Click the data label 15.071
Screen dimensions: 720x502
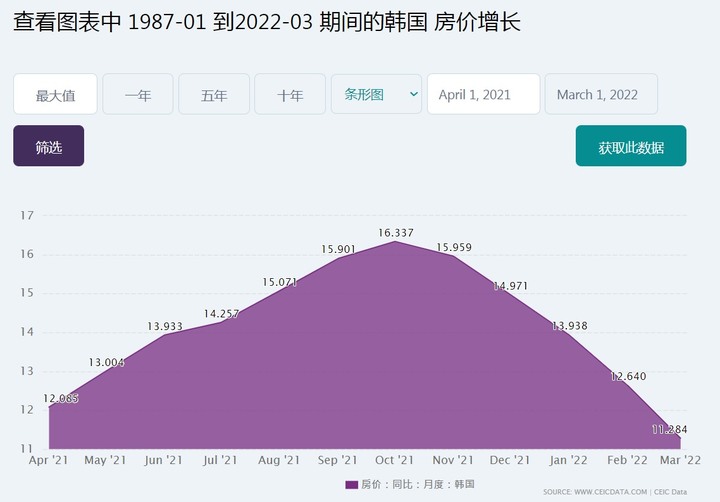tap(280, 282)
